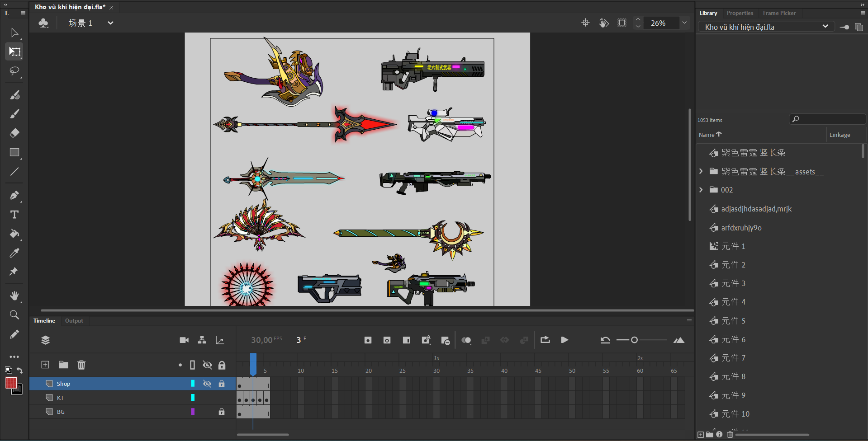Screen dimensions: 868x441
Task: Open the stage zoom percentage dropdown
Action: coord(684,23)
